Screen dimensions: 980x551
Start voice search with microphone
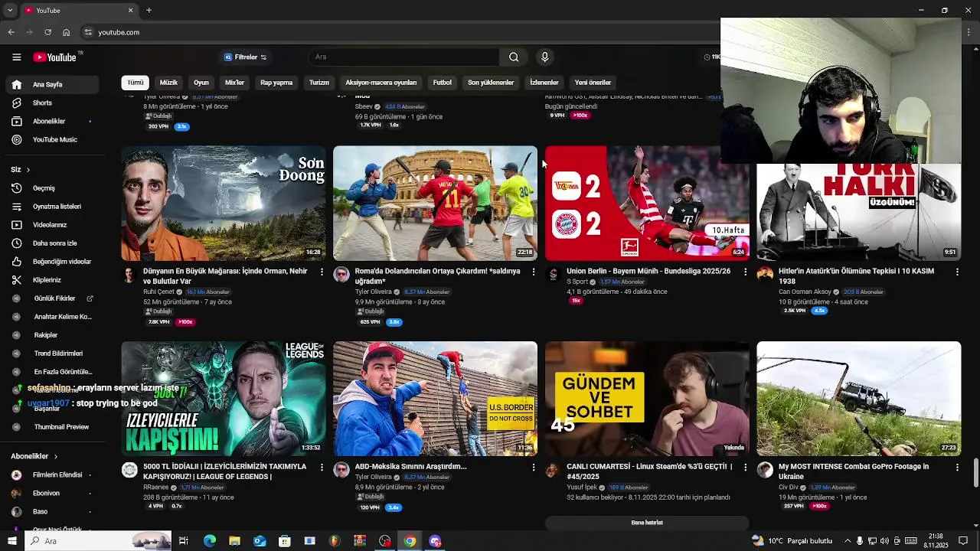[544, 57]
